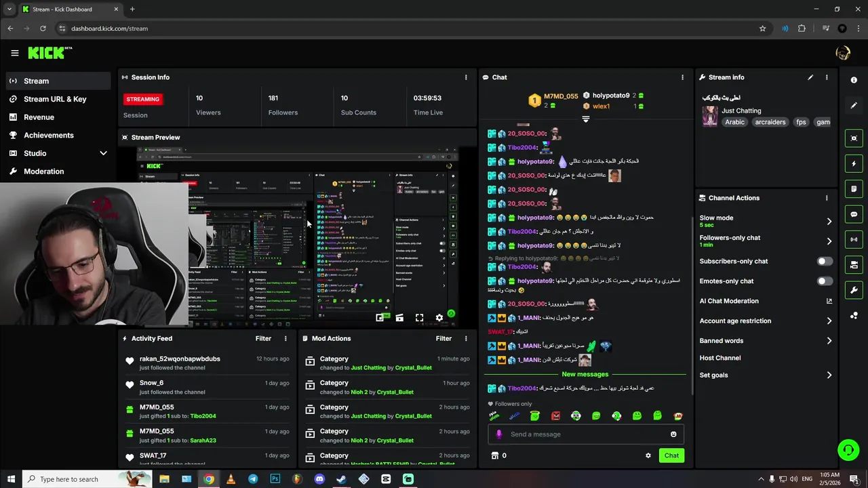Click the green support headset button
This screenshot has height=488, width=868.
(x=848, y=450)
